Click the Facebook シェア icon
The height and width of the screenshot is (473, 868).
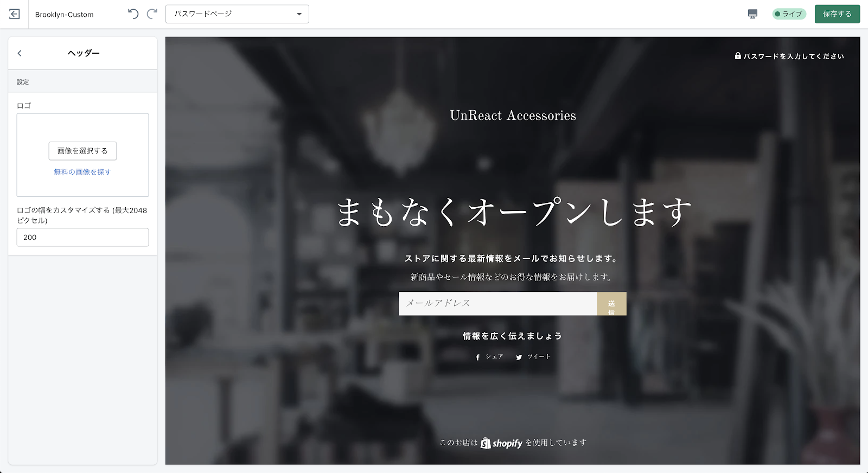pyautogui.click(x=478, y=357)
